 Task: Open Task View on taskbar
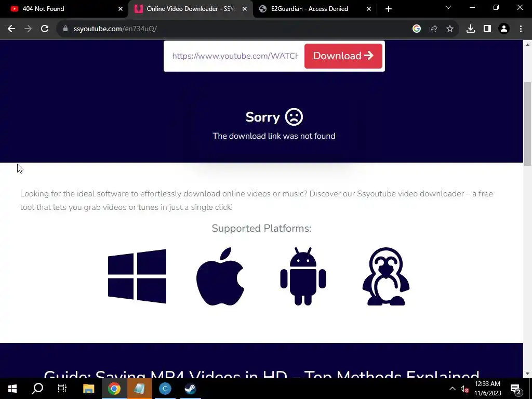pyautogui.click(x=62, y=389)
